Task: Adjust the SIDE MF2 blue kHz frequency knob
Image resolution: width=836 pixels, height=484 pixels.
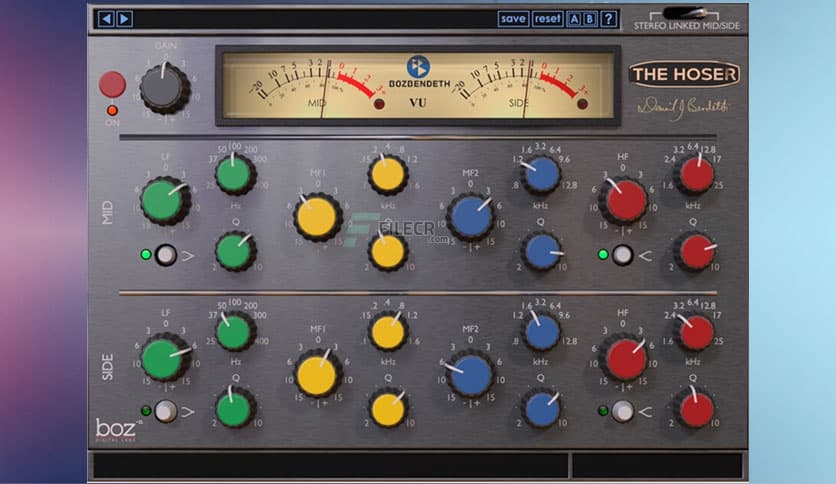Action: [x=541, y=331]
